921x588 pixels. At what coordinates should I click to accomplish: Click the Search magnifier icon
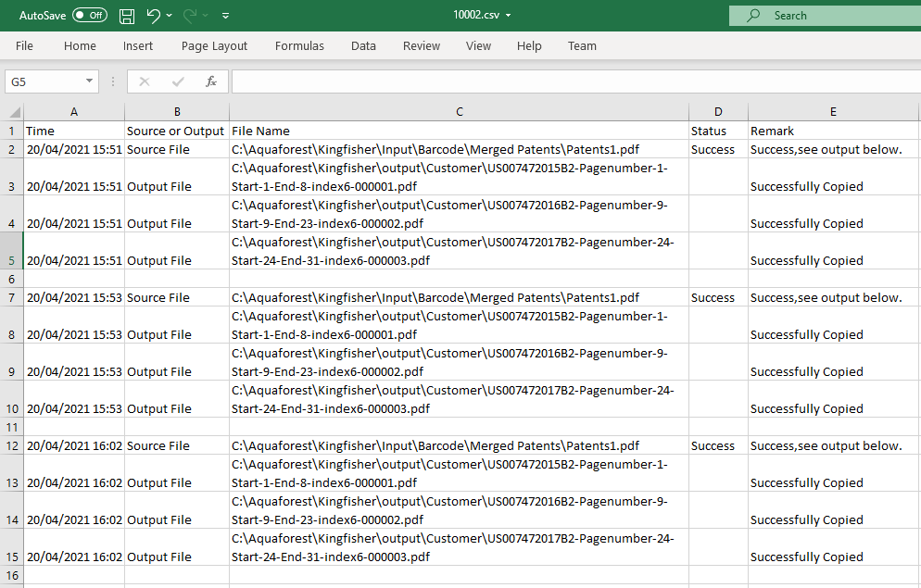(x=752, y=15)
